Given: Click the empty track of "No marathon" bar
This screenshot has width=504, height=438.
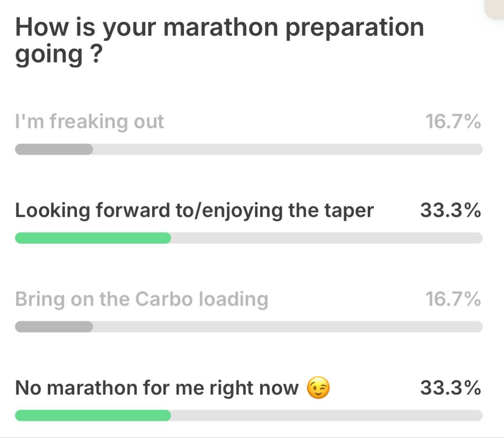Looking at the screenshot, I should (x=326, y=415).
